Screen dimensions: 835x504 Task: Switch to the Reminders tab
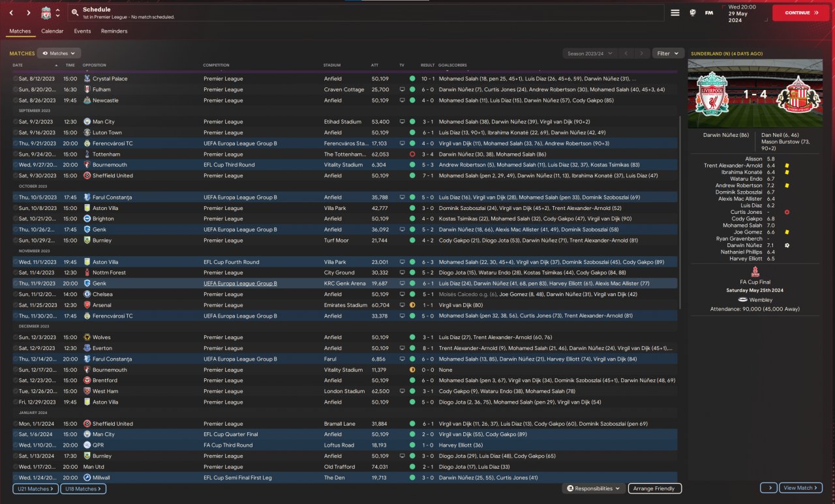pyautogui.click(x=114, y=31)
